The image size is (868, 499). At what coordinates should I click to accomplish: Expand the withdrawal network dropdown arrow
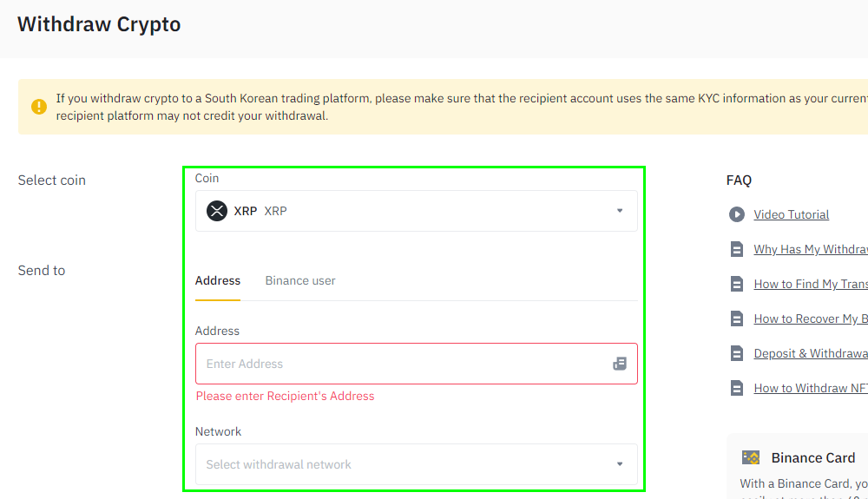pyautogui.click(x=620, y=464)
